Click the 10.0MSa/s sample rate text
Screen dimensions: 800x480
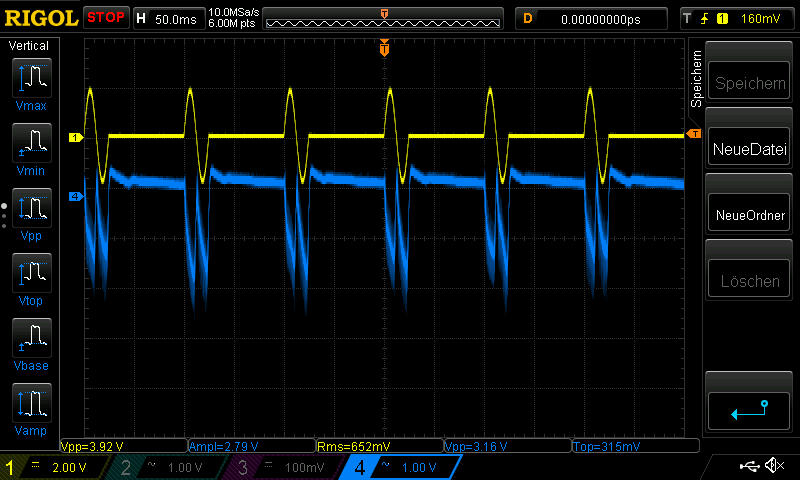pos(234,12)
